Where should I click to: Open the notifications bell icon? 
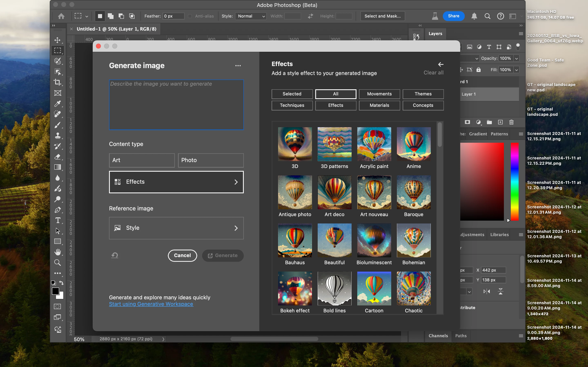pyautogui.click(x=474, y=16)
